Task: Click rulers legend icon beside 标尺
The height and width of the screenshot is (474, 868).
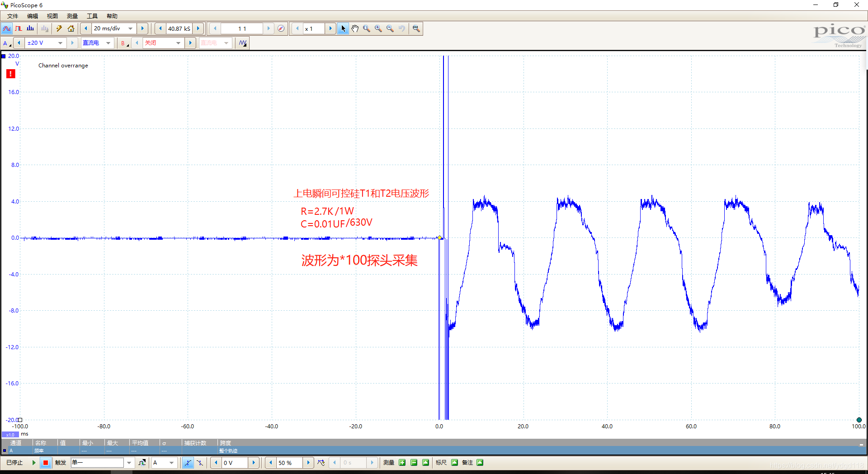Action: pos(454,463)
